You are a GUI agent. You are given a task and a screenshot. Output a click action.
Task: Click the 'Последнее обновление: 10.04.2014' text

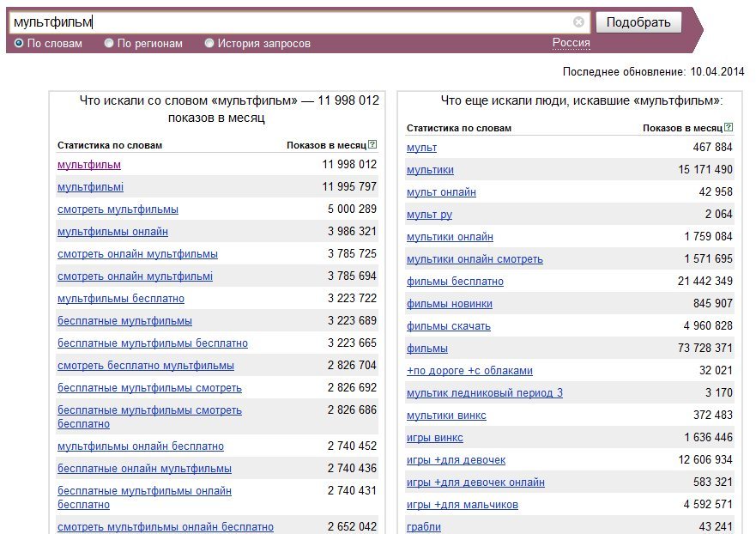tap(653, 72)
